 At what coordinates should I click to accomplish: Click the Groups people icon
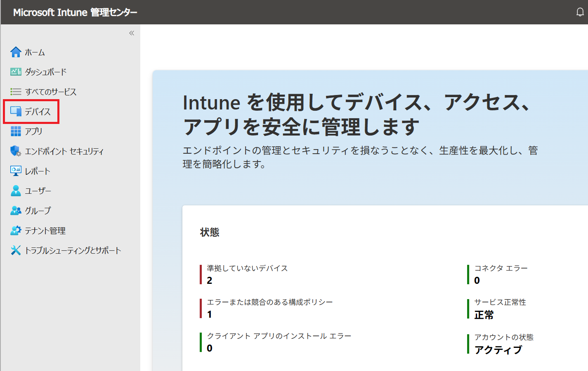[x=16, y=211]
